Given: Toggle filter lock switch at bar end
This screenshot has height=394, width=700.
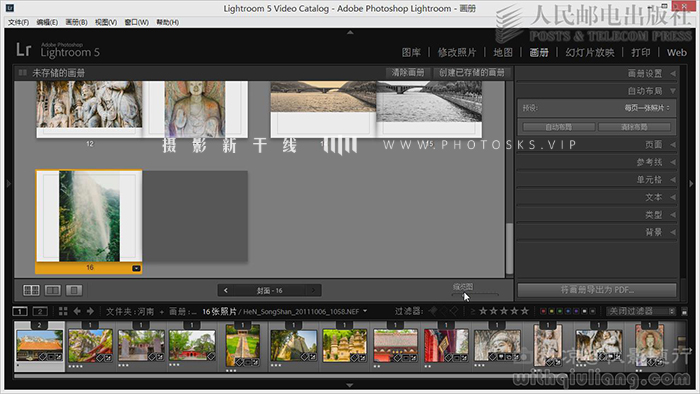Looking at the screenshot, I should tap(684, 311).
